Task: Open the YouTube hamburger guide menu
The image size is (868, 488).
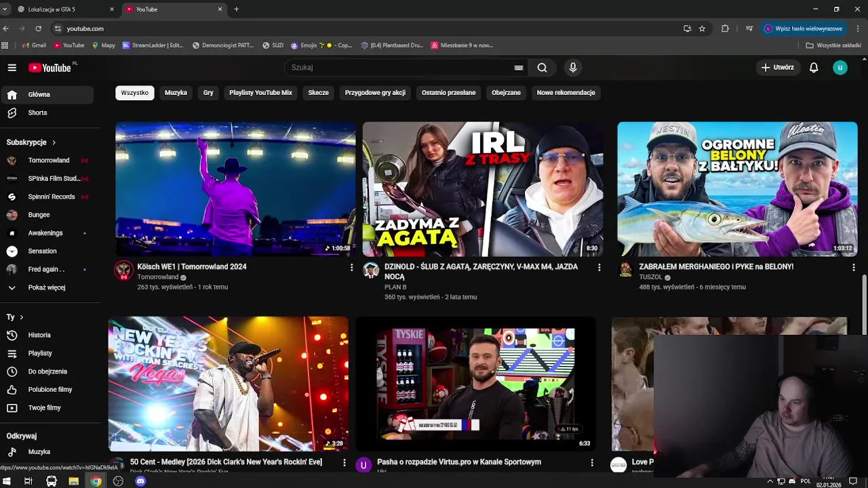Action: [12, 67]
